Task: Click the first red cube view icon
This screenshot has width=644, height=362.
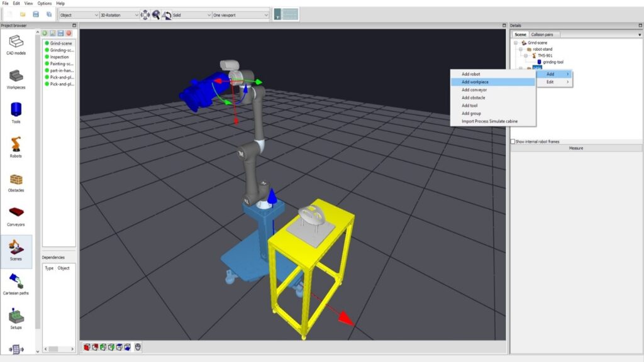Action: 87,346
